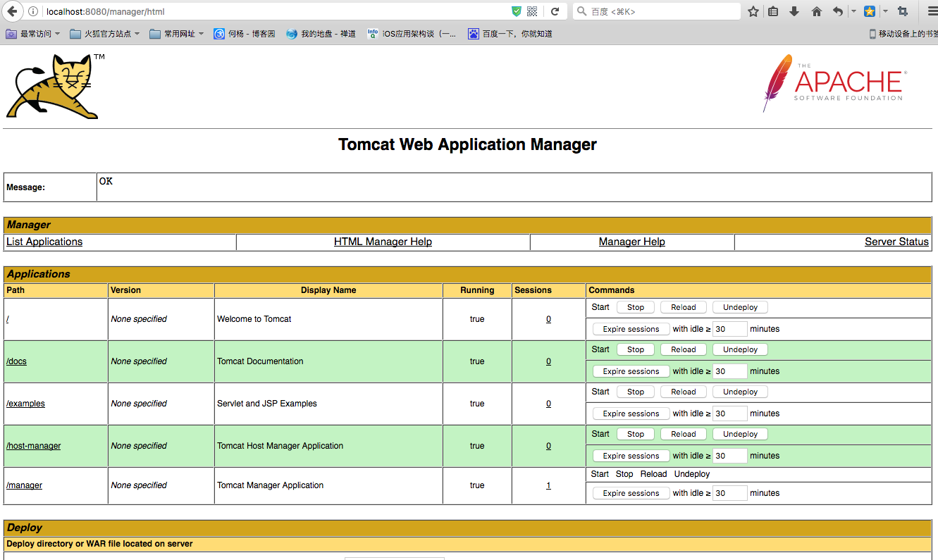
Task: Open the 何杨 - 博客园 bookmark
Action: click(245, 34)
